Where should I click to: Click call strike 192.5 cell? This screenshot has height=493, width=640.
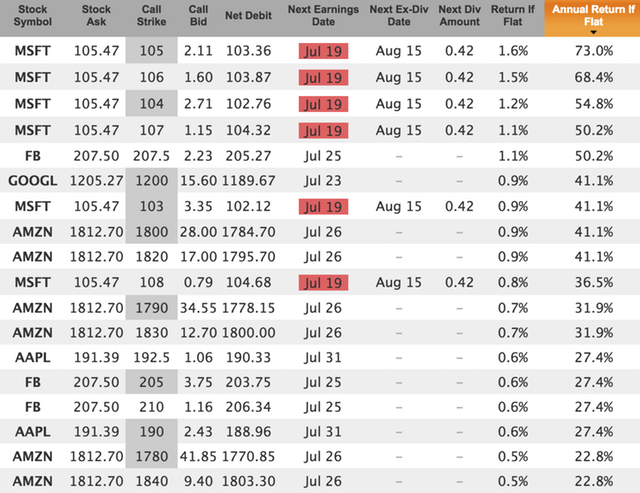[151, 358]
